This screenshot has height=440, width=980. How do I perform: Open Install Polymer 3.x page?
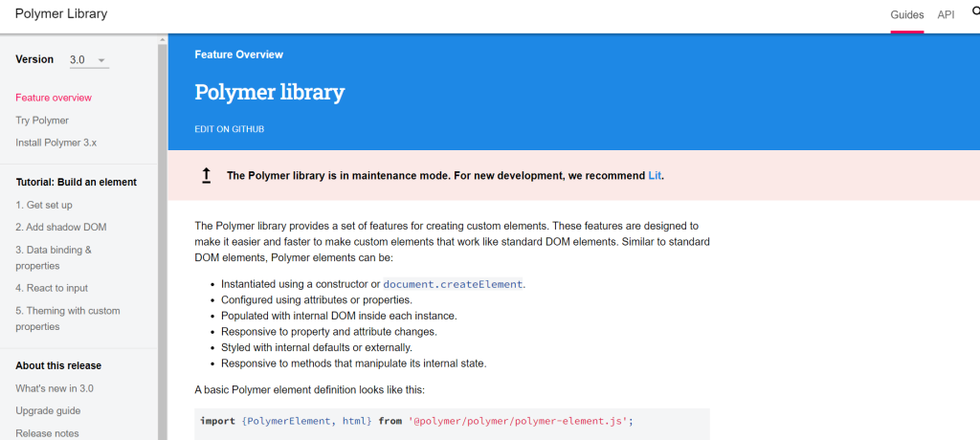56,143
